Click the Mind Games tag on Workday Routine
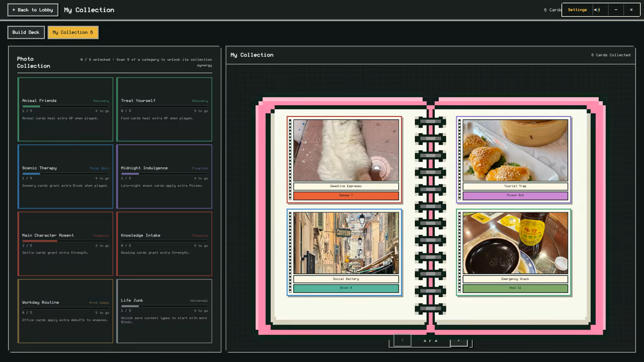644x362 pixels. [99, 303]
